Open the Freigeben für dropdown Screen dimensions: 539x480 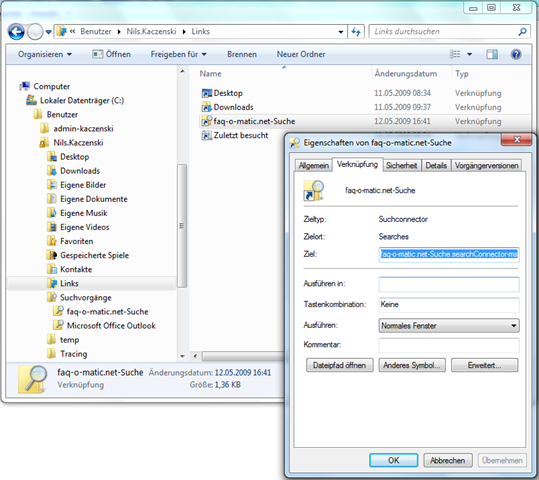point(178,54)
